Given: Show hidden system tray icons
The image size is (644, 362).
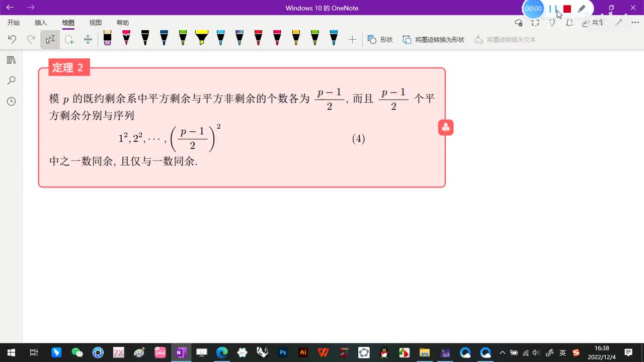Looking at the screenshot, I should [502, 352].
